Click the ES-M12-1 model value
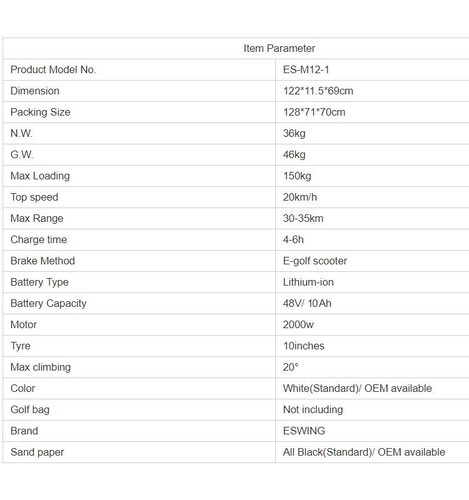The image size is (469, 500). 306,70
